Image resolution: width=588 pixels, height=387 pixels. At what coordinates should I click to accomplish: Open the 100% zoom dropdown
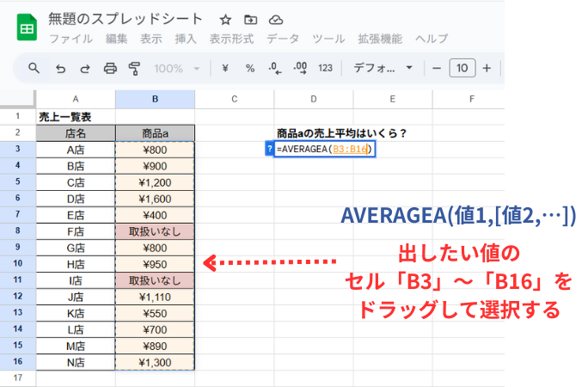click(176, 69)
